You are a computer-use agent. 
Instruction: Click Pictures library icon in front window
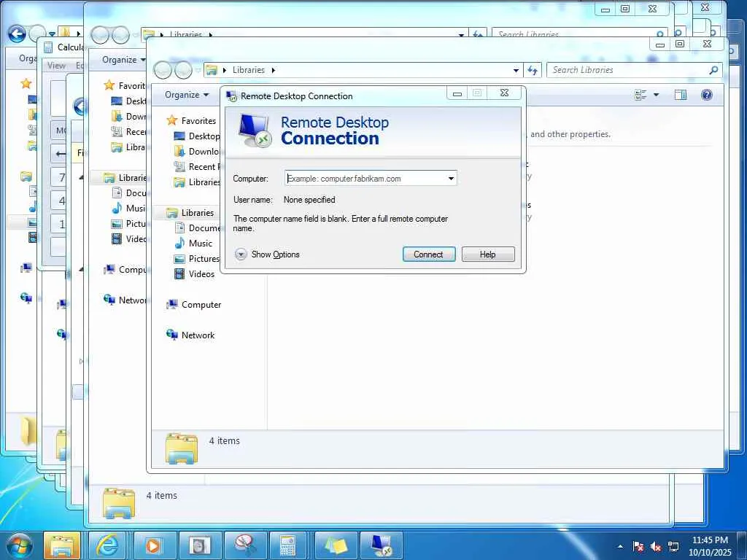pos(179,259)
